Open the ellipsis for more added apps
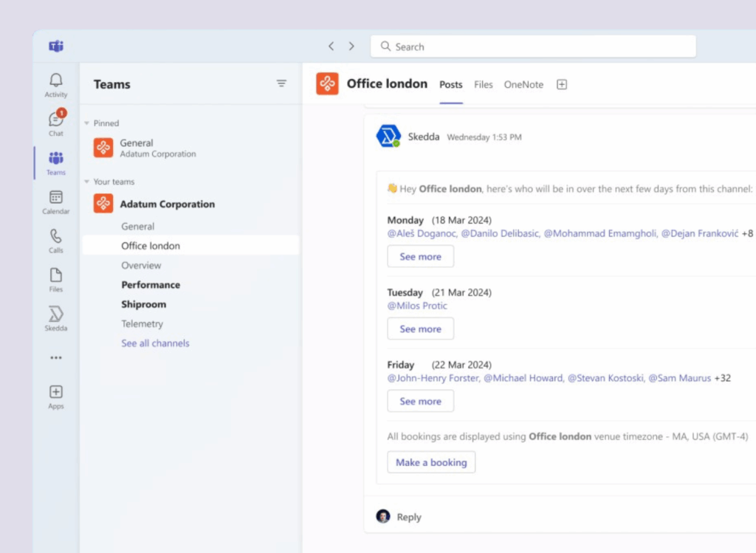The image size is (756, 553). pyautogui.click(x=55, y=357)
